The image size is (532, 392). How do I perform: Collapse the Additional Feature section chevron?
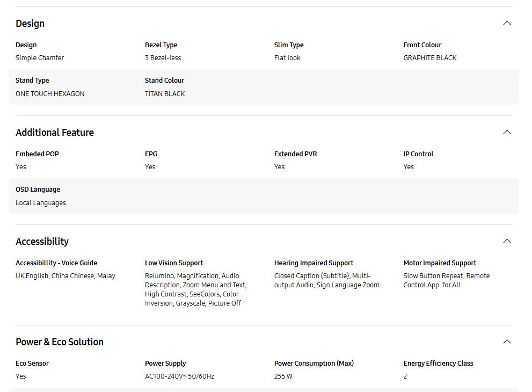(x=506, y=132)
